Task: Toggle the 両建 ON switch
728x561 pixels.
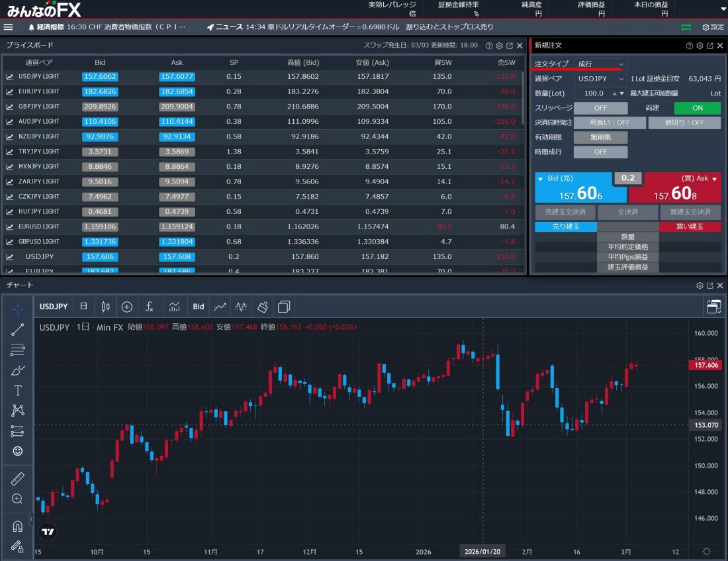Action: (x=697, y=108)
